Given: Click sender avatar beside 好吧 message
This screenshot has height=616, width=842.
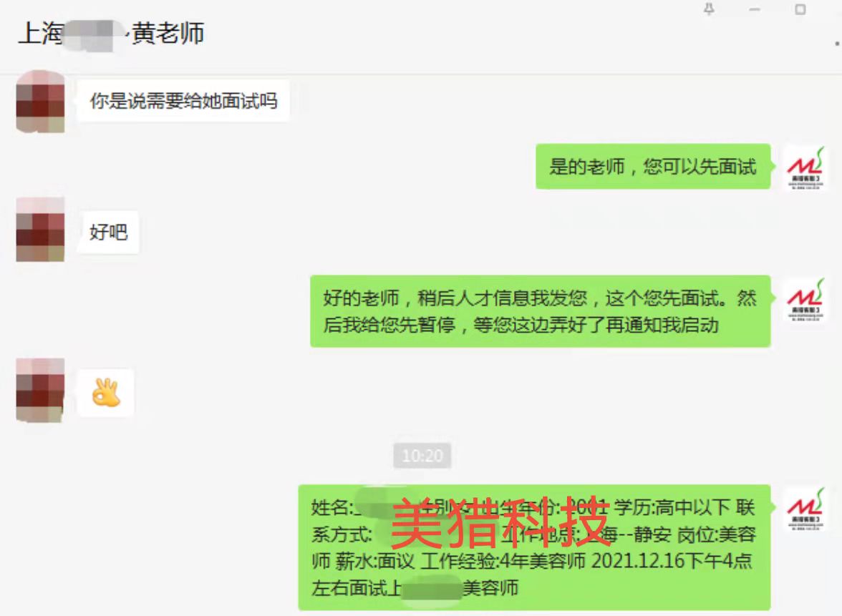Looking at the screenshot, I should pos(40,230).
